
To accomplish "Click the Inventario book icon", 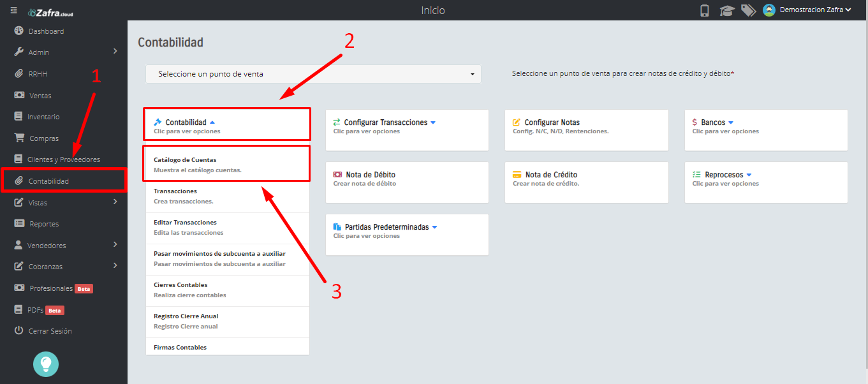I will [x=18, y=116].
